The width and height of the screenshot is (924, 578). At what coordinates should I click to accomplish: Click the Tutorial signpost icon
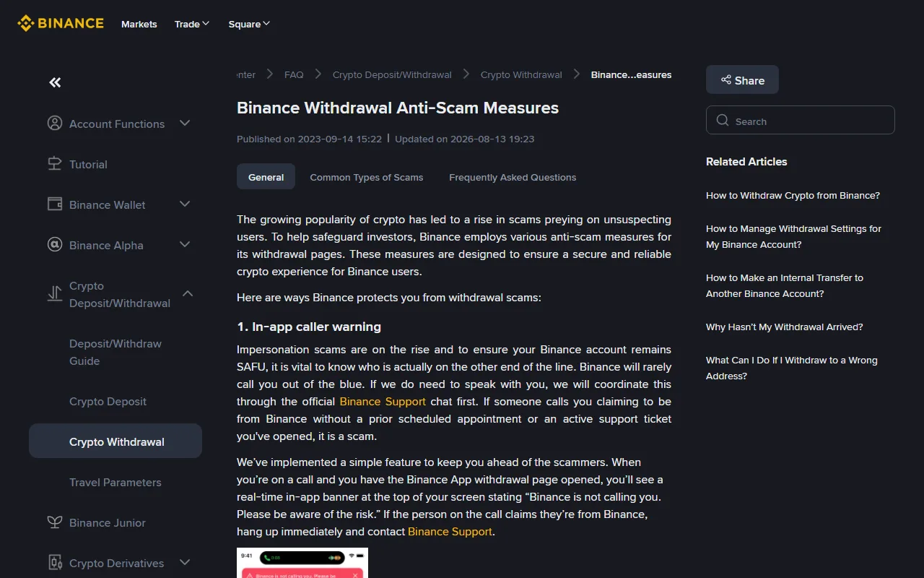tap(55, 164)
